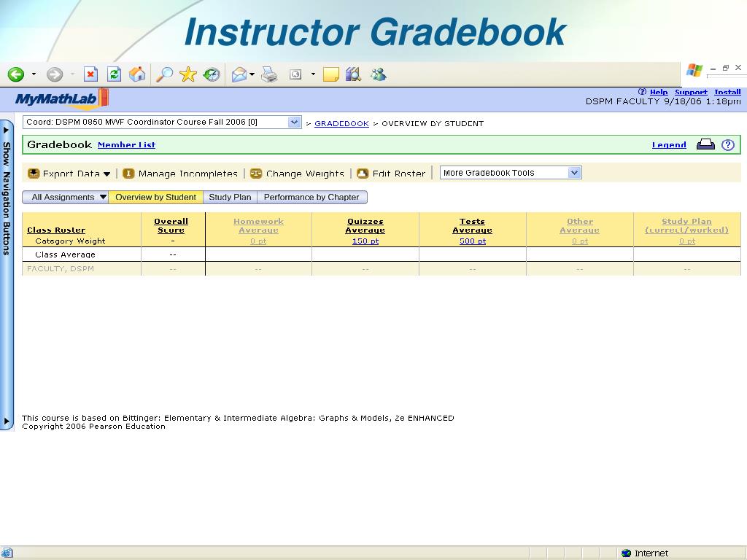Expand Show Navigation Buttons top arrow
The width and height of the screenshot is (747, 560).
coord(6,130)
